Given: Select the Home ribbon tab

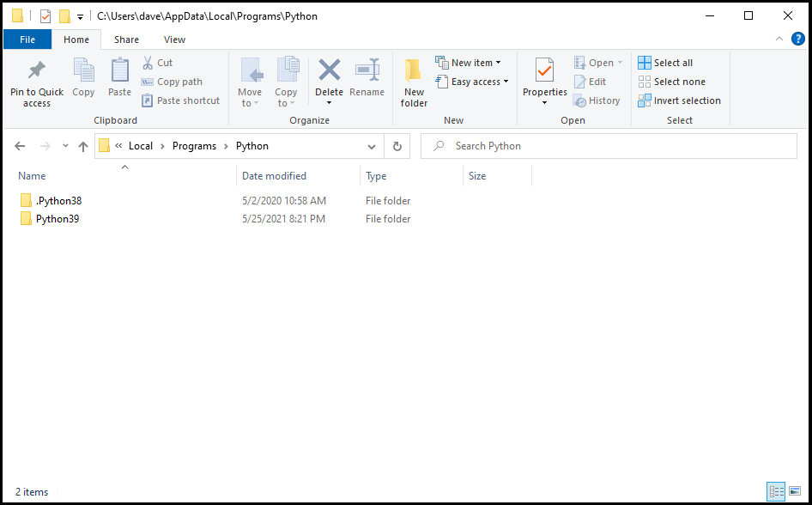Looking at the screenshot, I should click(76, 40).
